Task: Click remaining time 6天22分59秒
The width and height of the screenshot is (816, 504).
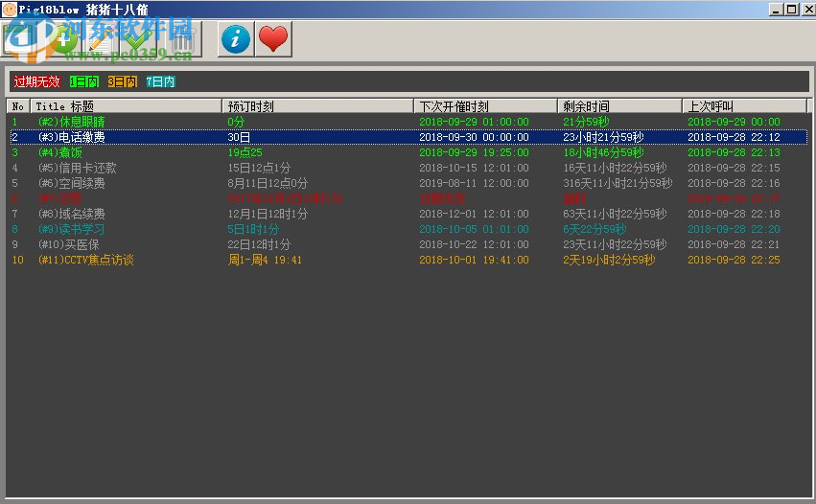Action: 595,229
